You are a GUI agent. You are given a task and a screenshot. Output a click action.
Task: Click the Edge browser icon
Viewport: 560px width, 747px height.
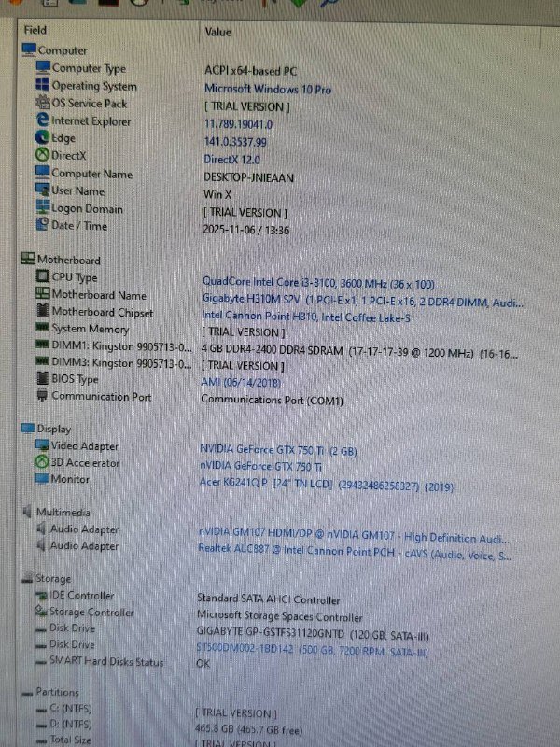[42, 137]
